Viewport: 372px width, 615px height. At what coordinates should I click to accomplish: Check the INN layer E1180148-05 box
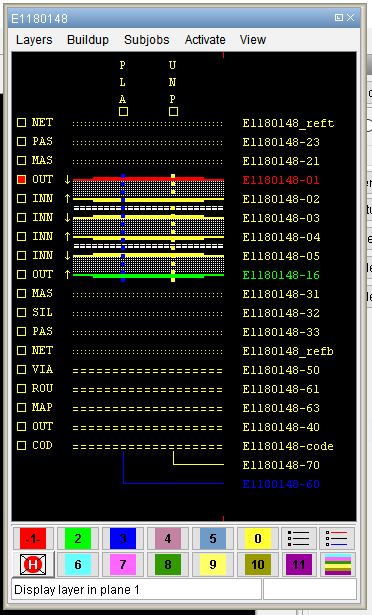click(22, 255)
